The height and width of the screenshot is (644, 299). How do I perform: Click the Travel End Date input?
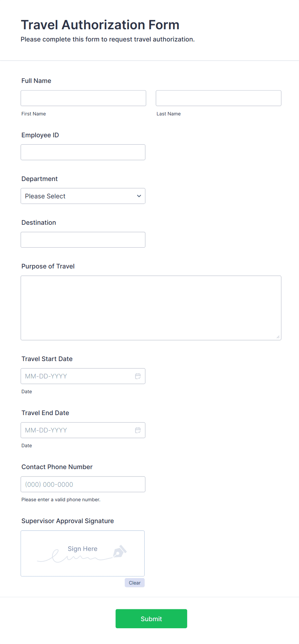77,430
